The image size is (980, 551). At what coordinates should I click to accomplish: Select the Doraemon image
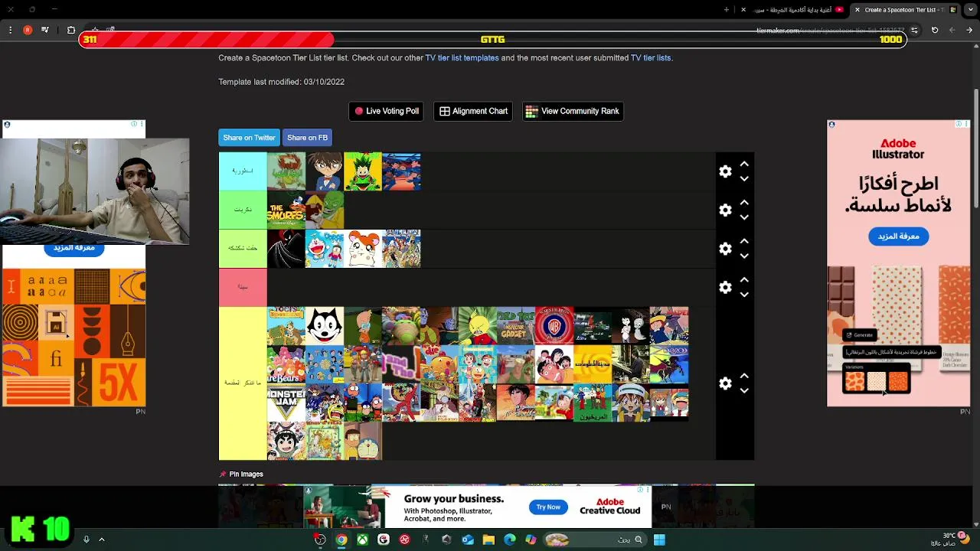[325, 249]
